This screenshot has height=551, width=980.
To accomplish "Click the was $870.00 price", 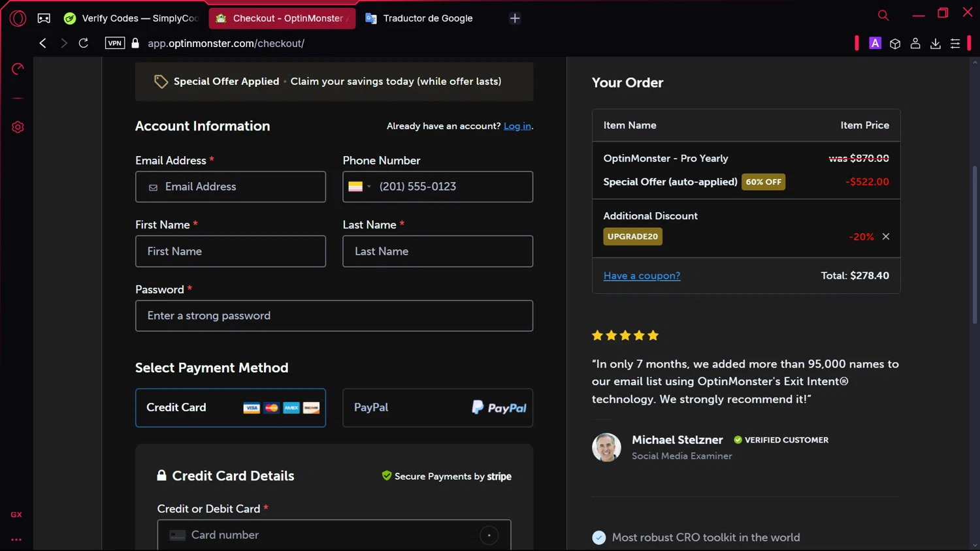I will [858, 159].
